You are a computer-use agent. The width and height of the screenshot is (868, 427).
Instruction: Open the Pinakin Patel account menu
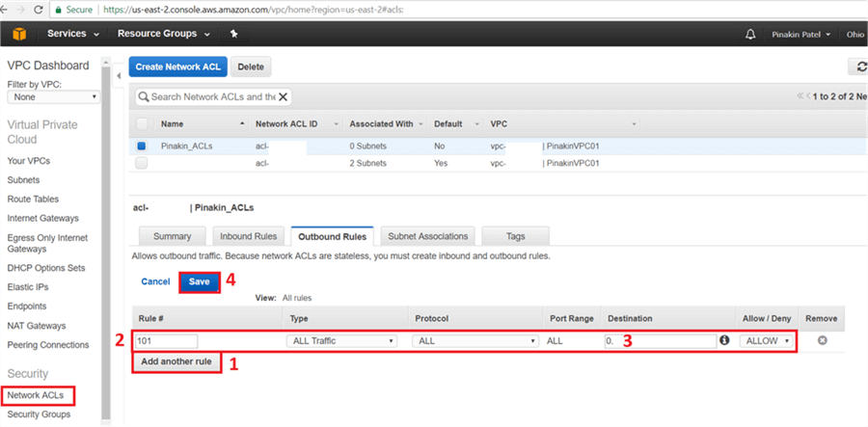pyautogui.click(x=801, y=35)
